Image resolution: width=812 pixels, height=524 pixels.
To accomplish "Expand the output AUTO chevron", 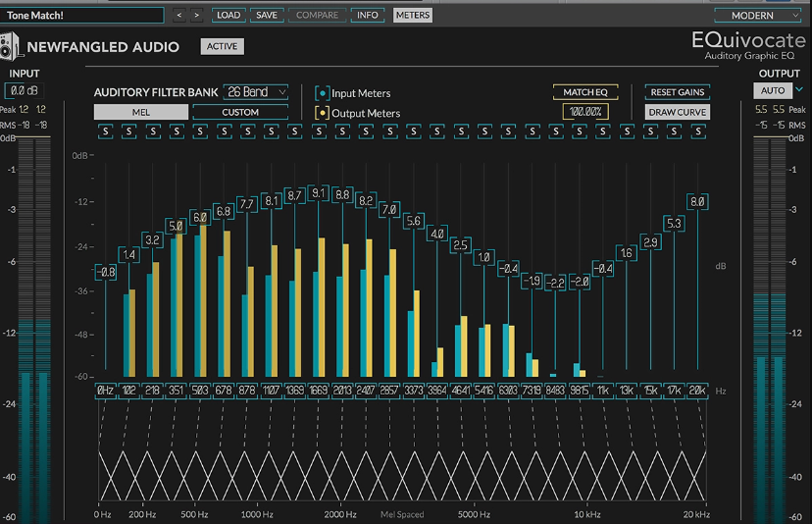I will point(799,89).
